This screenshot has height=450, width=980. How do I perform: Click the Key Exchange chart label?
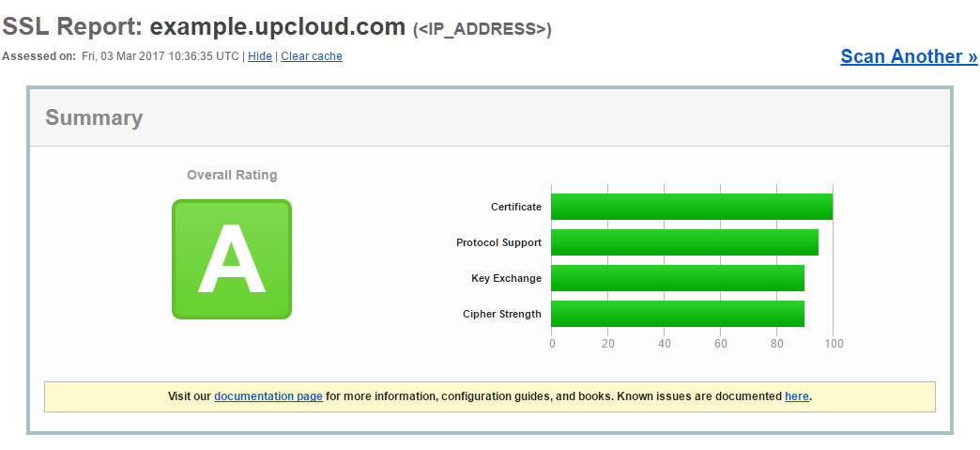(x=506, y=278)
